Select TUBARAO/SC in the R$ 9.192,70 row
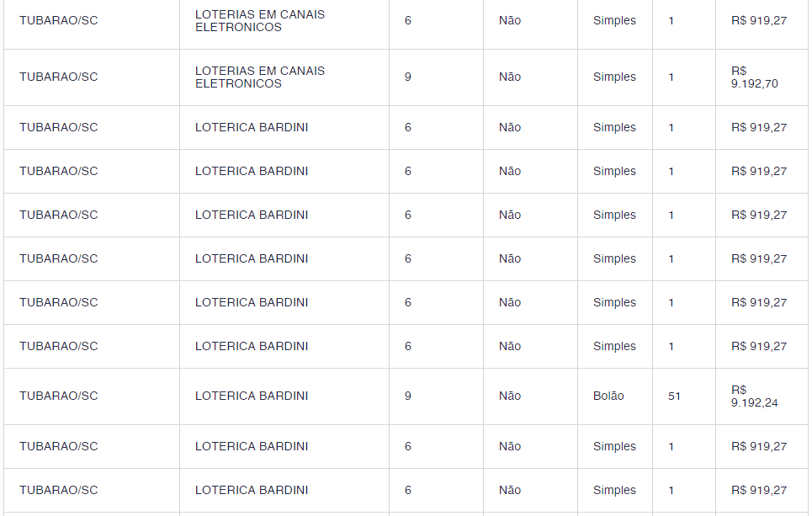This screenshot has width=812, height=516. pyautogui.click(x=59, y=77)
